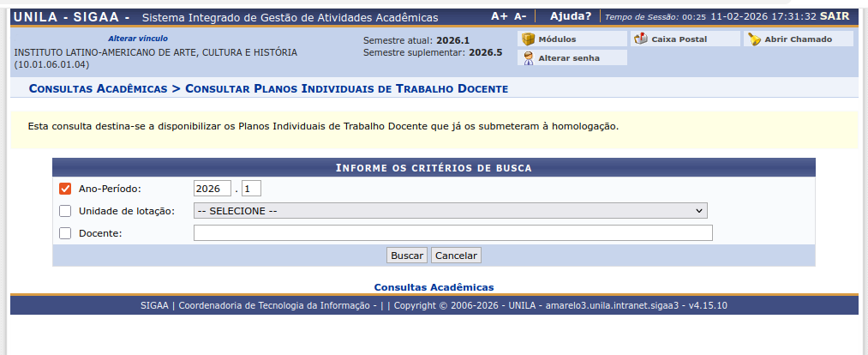Click the year input field showing 2026

(213, 189)
